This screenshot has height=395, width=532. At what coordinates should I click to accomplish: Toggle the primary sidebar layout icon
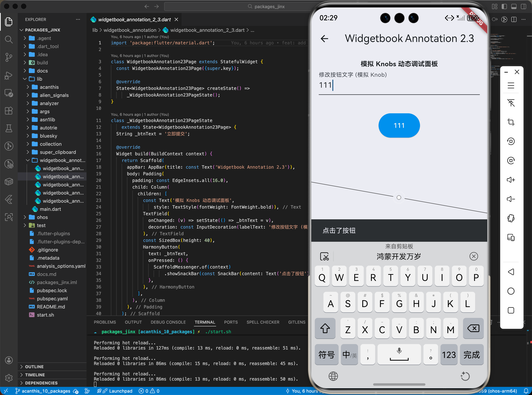pos(504,6)
